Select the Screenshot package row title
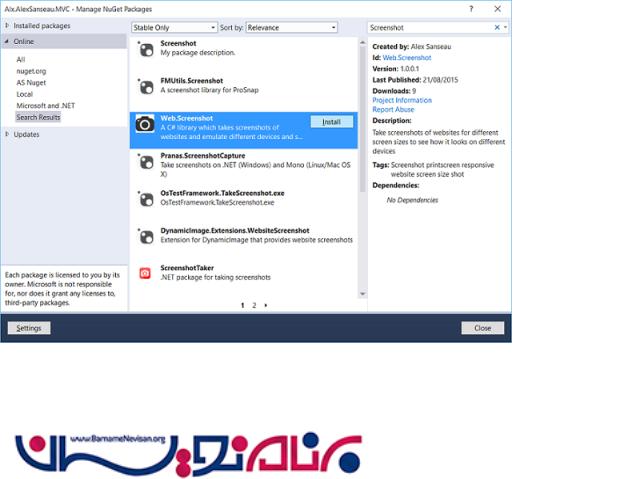This screenshot has width=640, height=479. tap(178, 43)
